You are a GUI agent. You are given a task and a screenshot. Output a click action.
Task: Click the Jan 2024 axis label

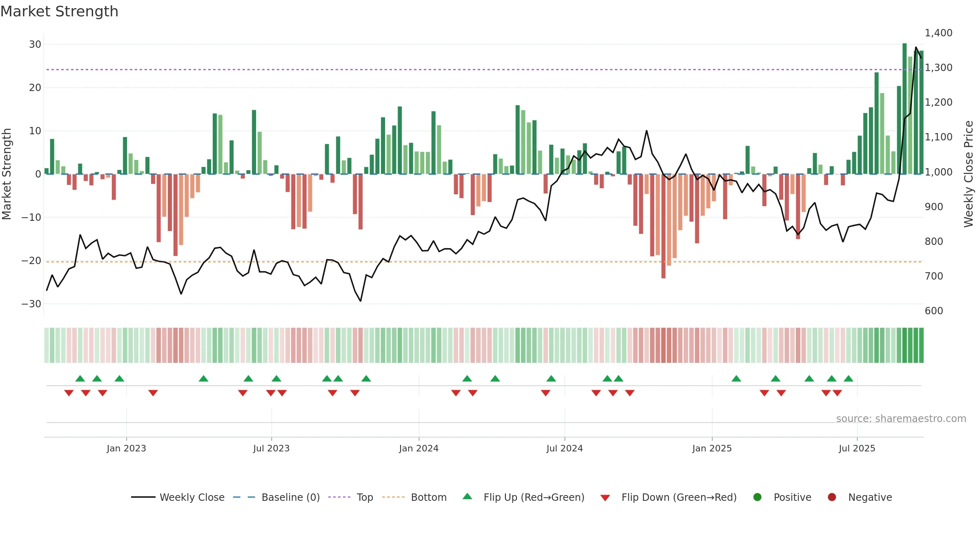(x=419, y=448)
